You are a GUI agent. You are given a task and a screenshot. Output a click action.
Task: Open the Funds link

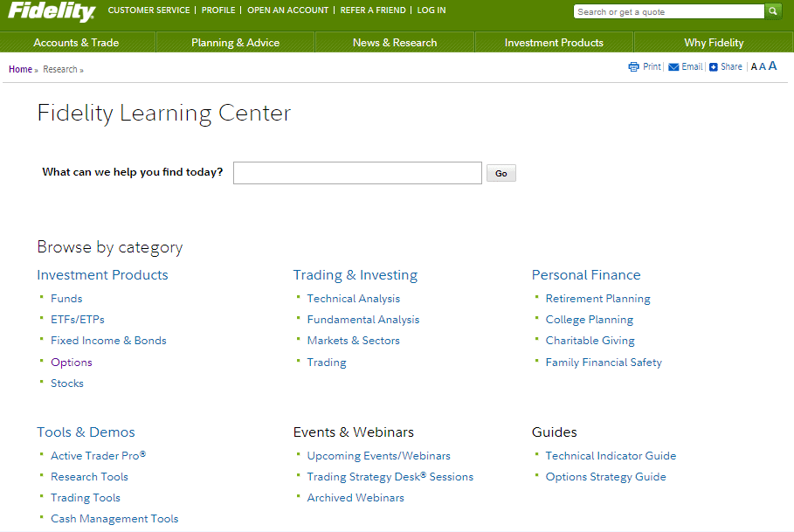coord(66,299)
